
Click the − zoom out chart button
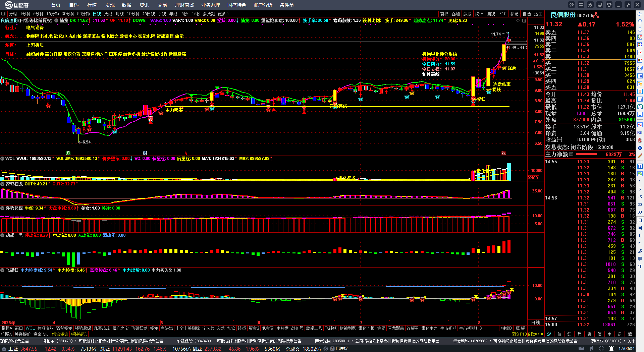point(540,328)
